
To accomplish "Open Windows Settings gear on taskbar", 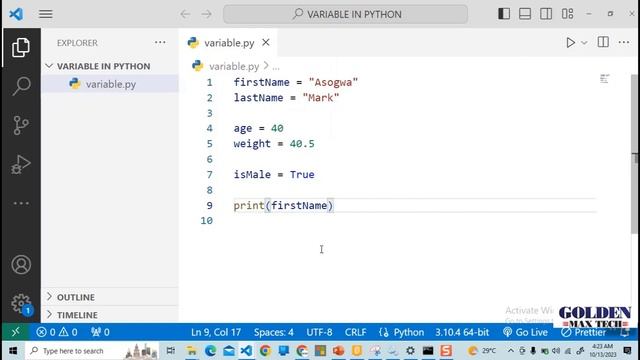I will pos(410,351).
